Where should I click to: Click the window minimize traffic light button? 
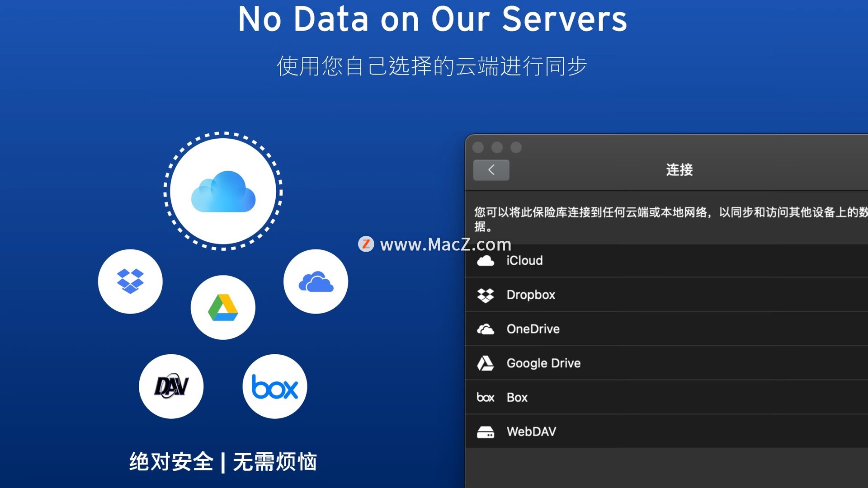click(x=497, y=147)
